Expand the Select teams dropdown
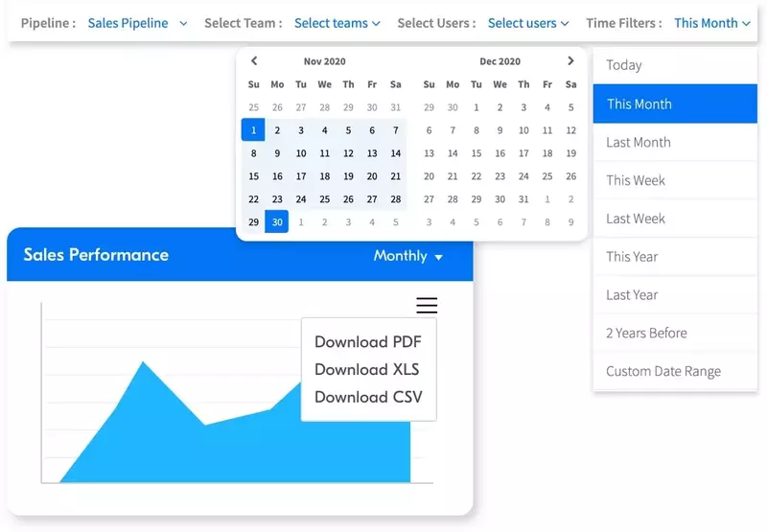Viewport: 767px width, 532px height. tap(337, 23)
